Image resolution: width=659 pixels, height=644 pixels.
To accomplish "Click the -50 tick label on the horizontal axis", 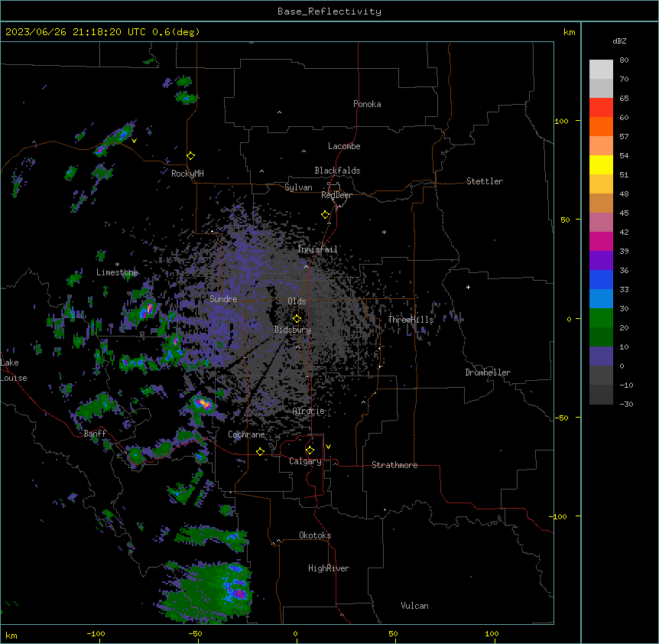I will [x=195, y=633].
